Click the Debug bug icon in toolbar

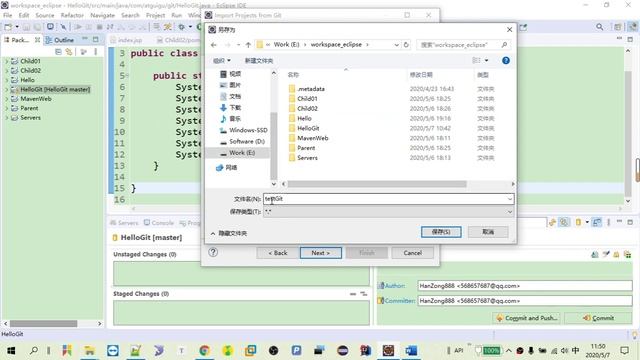(x=181, y=27)
